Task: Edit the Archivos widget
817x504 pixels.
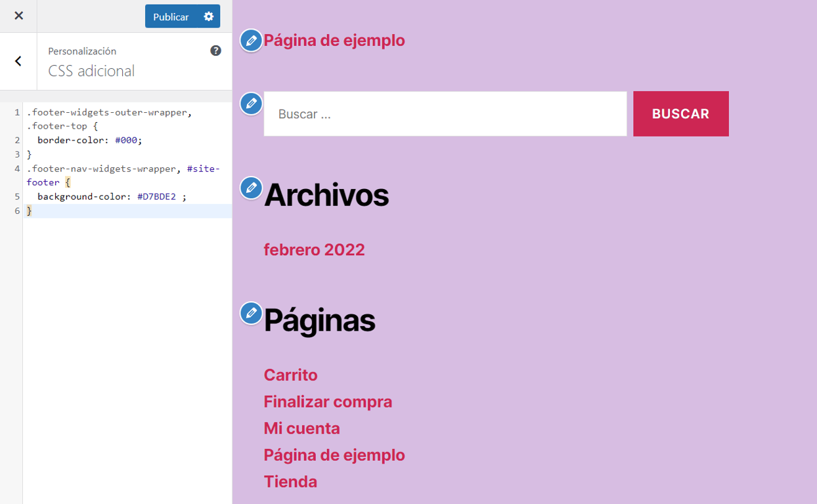Action: tap(250, 187)
